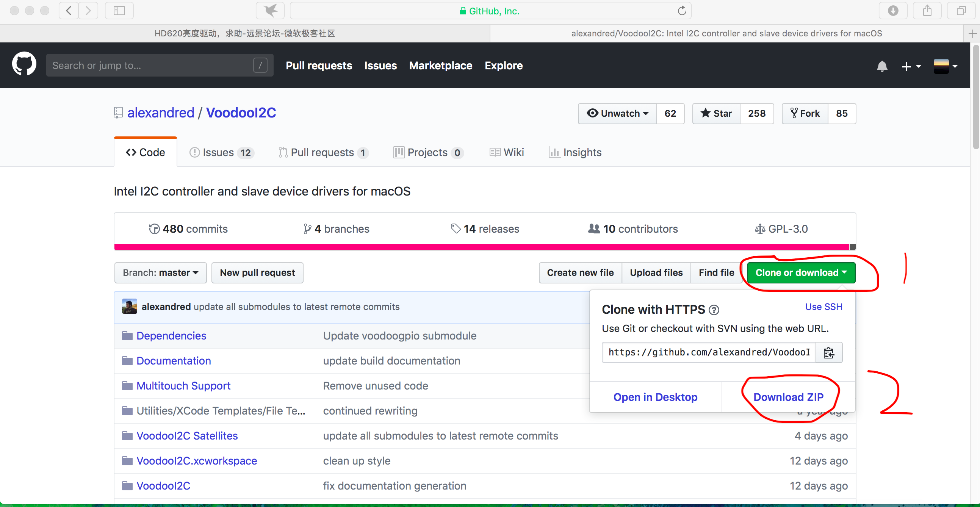Click the slash shortcut key in search box

[260, 66]
